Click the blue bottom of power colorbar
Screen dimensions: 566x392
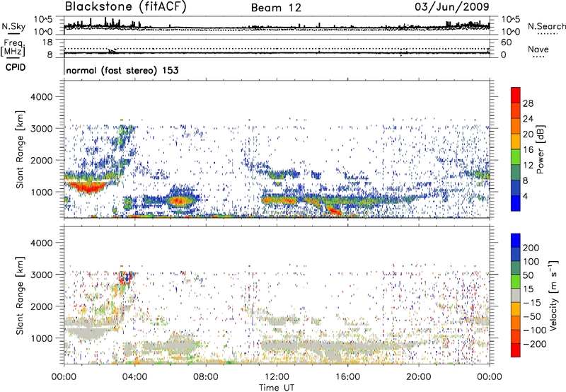(x=516, y=203)
